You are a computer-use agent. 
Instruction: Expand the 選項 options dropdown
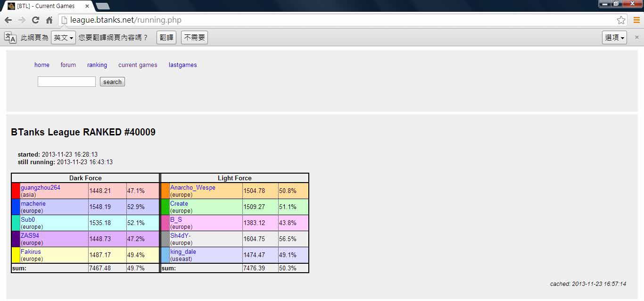[614, 38]
